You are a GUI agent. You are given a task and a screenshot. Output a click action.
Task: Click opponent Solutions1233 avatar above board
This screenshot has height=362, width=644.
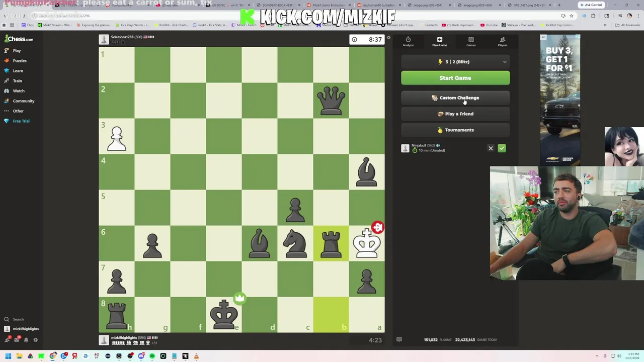coord(104,39)
